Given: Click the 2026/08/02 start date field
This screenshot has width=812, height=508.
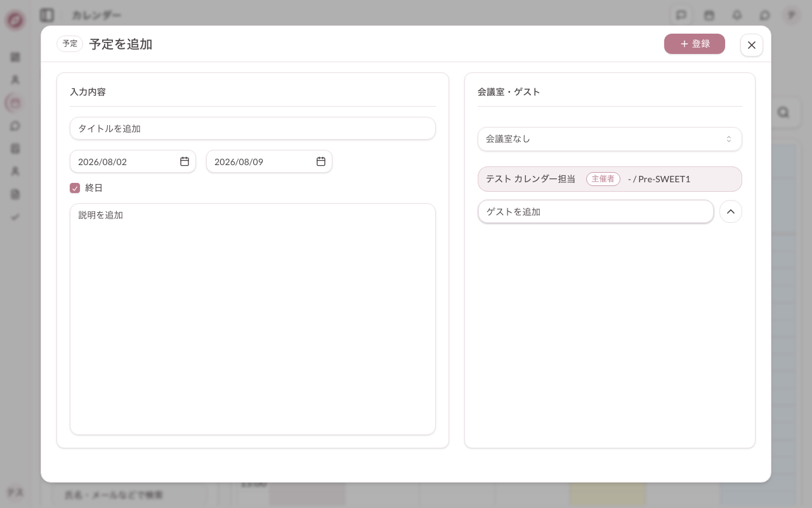Looking at the screenshot, I should (x=133, y=161).
